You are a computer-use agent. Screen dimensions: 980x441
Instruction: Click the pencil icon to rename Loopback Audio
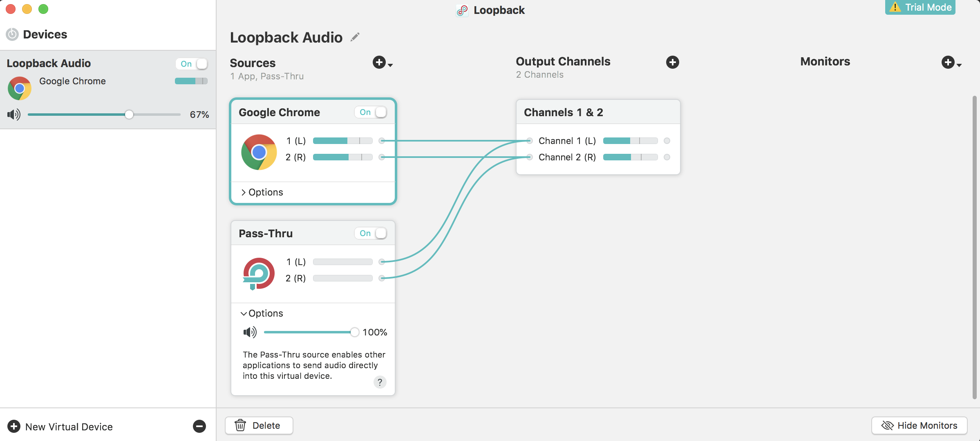[355, 37]
